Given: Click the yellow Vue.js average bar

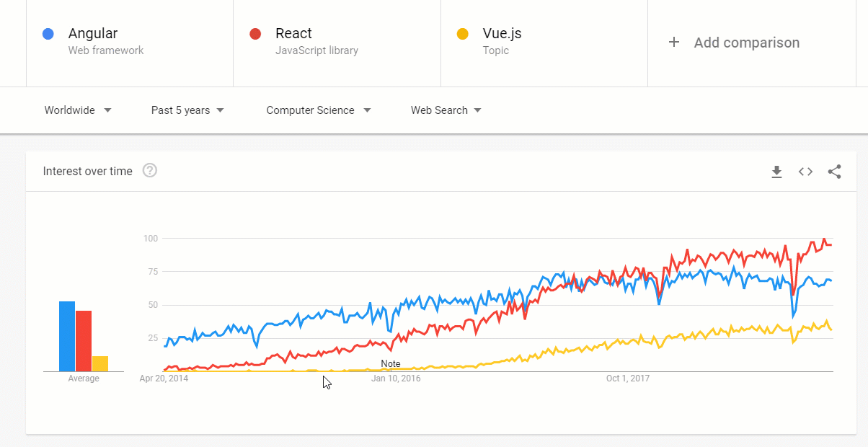Looking at the screenshot, I should 100,363.
